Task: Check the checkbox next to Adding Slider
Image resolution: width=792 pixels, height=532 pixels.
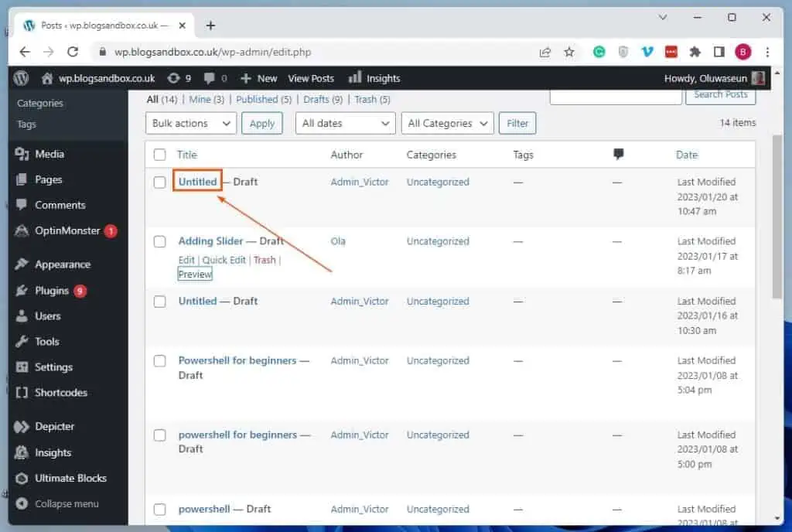Action: [160, 240]
